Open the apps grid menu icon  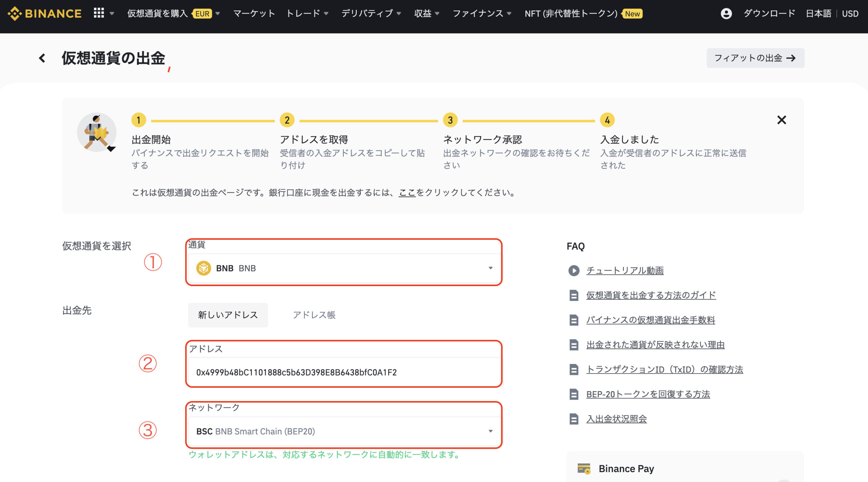(99, 13)
